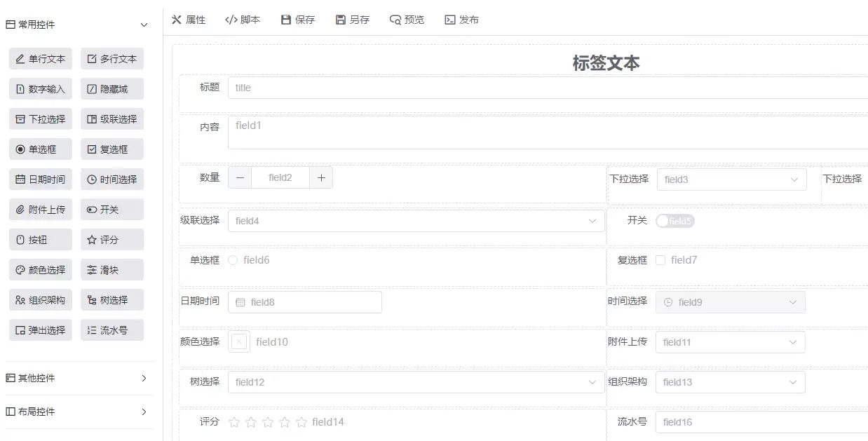Image resolution: width=868 pixels, height=441 pixels.
Task: Decrease field2 数量 with minus button
Action: click(x=240, y=177)
